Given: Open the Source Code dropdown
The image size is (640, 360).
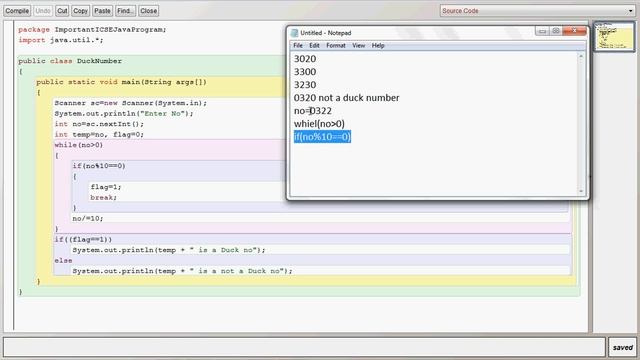Looking at the screenshot, I should pyautogui.click(x=538, y=11).
